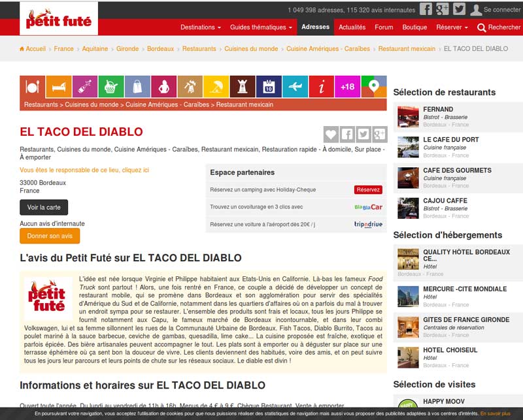The image size is (523, 420).
Task: Go to Restaurants breadcrumb at top
Action: pos(199,49)
